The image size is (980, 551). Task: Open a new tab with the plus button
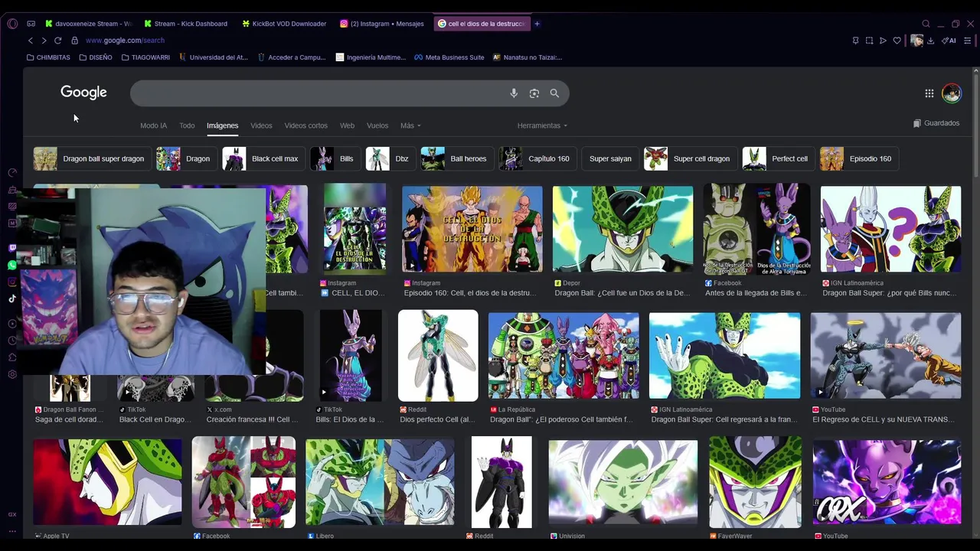pos(537,24)
